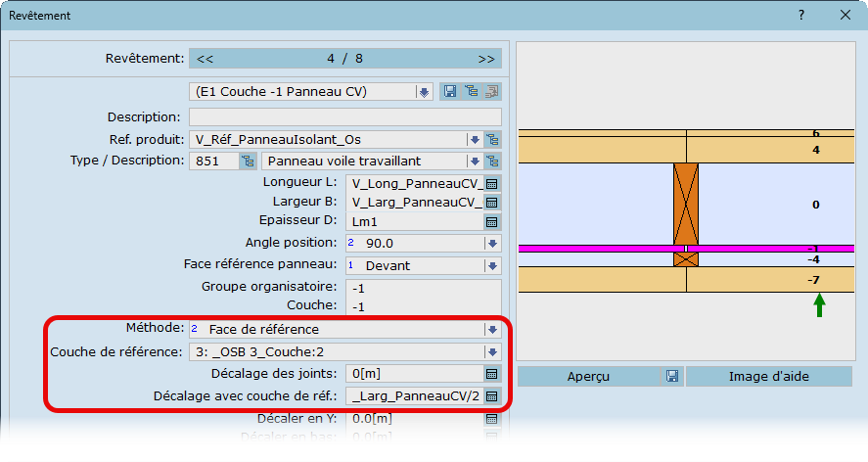Open calculator for Epaisseur D field

492,222
